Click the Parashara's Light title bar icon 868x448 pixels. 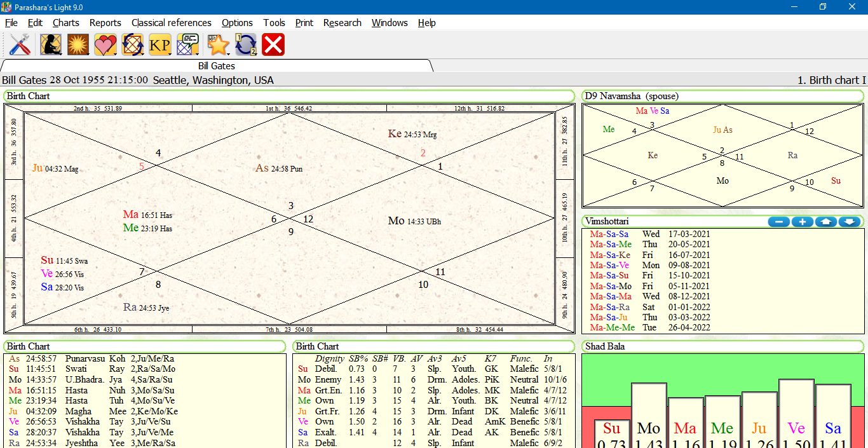point(6,7)
